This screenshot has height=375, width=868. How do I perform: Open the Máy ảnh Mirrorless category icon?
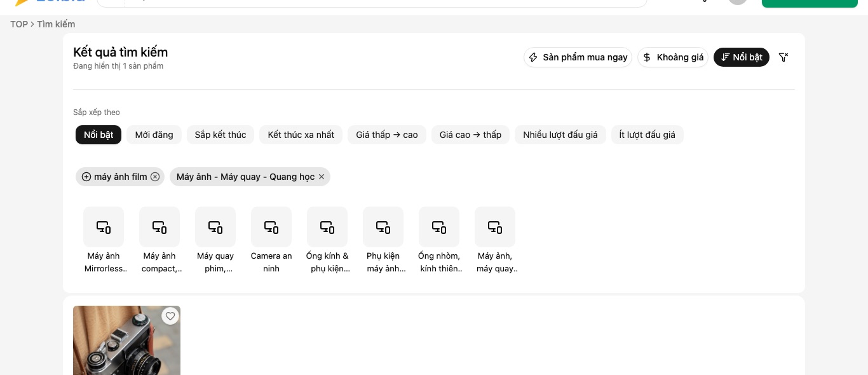tap(104, 227)
